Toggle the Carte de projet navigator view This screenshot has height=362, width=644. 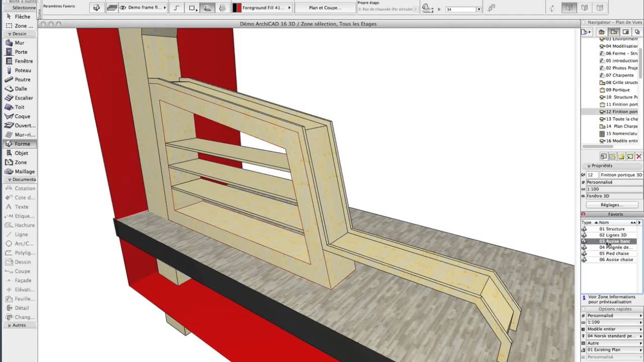tap(602, 32)
